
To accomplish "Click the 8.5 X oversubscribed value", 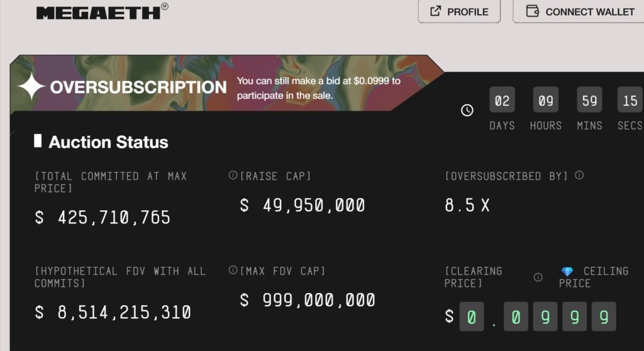I will (x=467, y=205).
